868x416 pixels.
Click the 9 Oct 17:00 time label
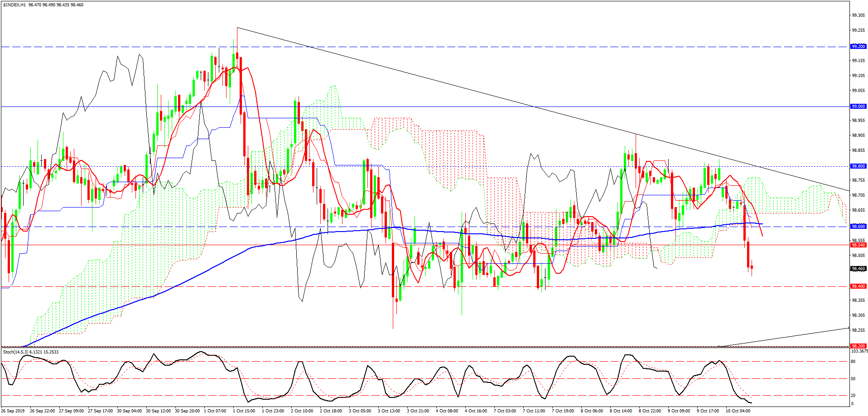708,411
